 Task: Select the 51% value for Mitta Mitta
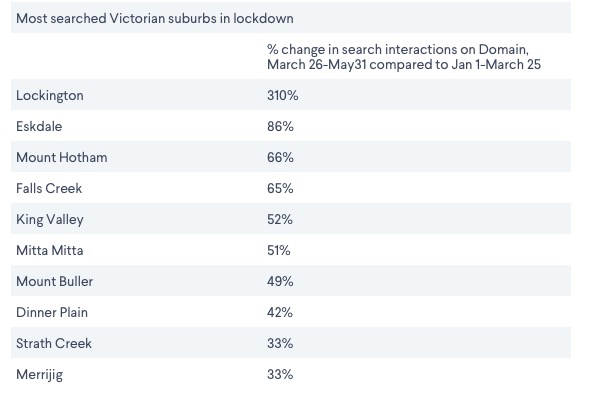coord(278,250)
